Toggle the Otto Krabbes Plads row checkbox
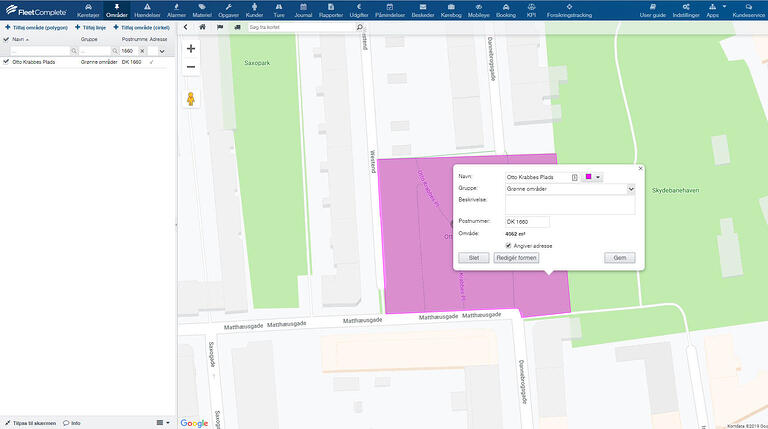 pyautogui.click(x=6, y=62)
